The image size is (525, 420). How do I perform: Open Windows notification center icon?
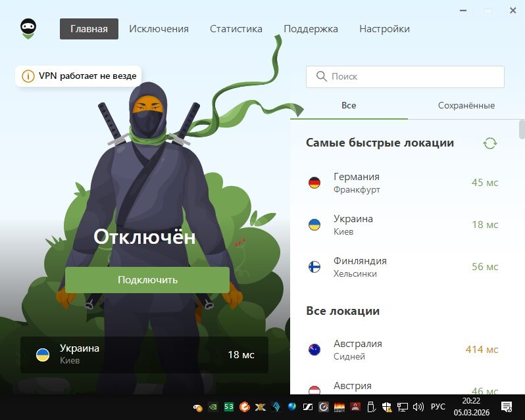[x=507, y=407]
